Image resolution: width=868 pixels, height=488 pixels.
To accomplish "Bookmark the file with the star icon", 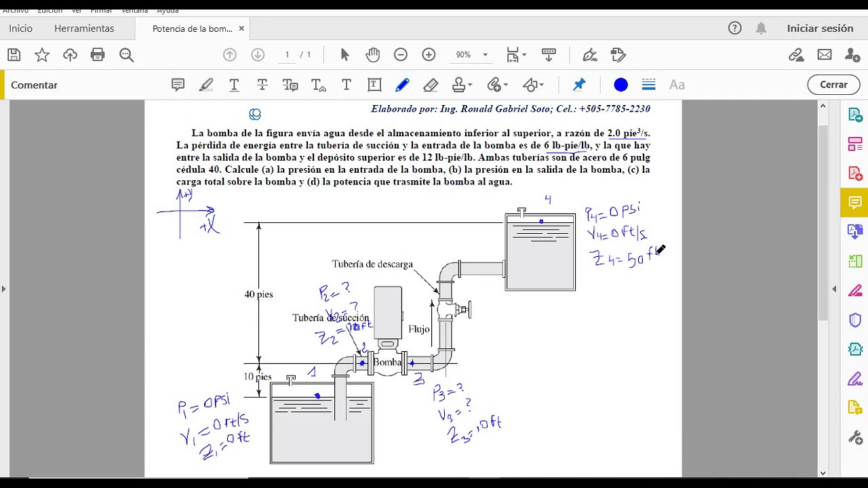I will tap(42, 55).
